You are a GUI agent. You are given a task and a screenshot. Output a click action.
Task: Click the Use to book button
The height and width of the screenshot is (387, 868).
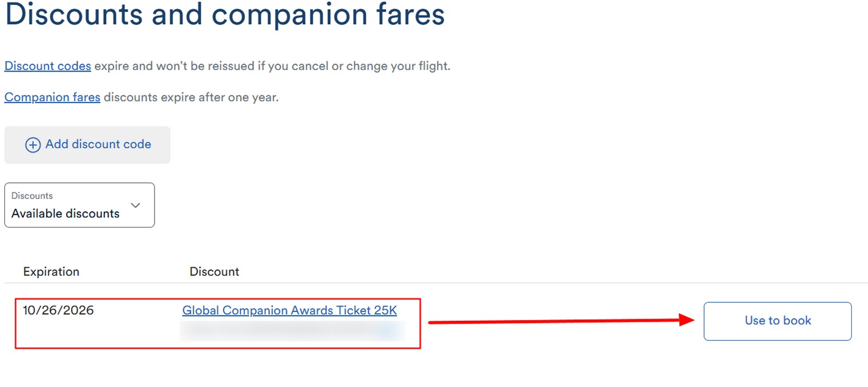(x=777, y=321)
